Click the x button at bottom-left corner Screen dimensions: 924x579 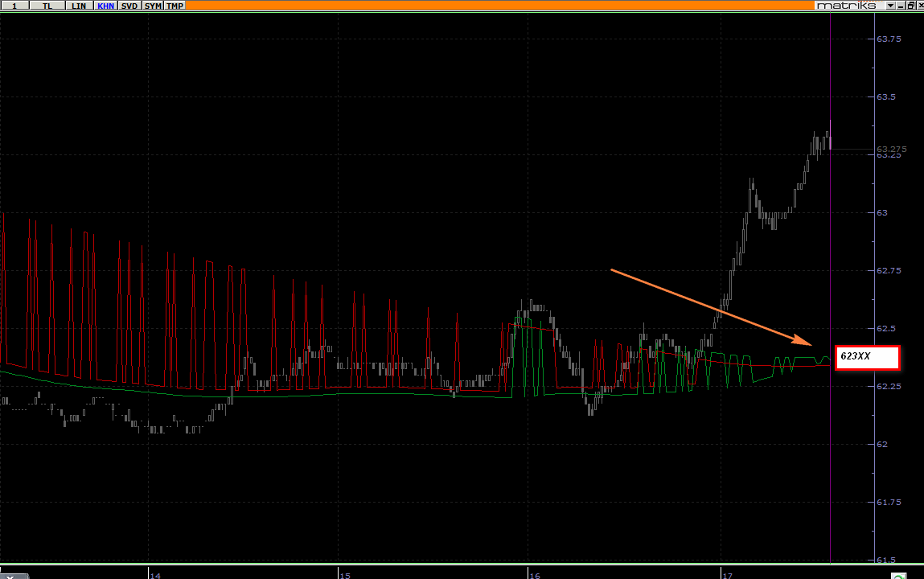(x=10, y=576)
